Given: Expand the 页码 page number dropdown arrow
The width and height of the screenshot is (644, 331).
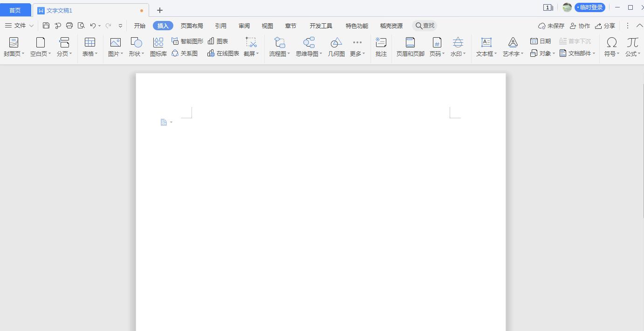Looking at the screenshot, I should [443, 54].
